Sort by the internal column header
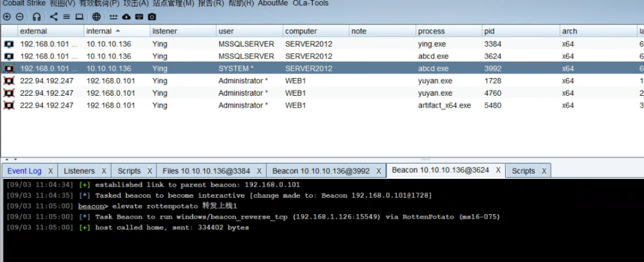This screenshot has height=262, width=644. pos(117,31)
